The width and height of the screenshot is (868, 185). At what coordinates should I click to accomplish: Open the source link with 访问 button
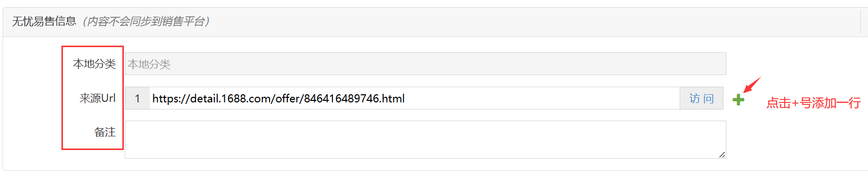[x=702, y=98]
